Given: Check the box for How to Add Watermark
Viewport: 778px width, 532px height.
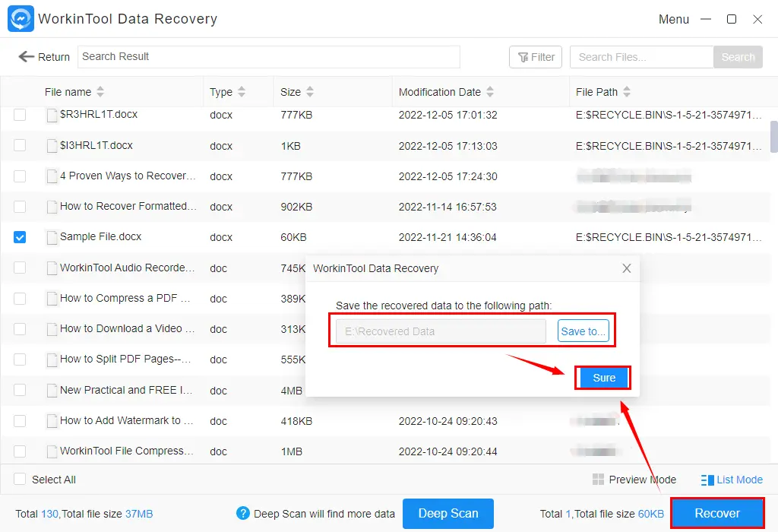Looking at the screenshot, I should (x=20, y=421).
